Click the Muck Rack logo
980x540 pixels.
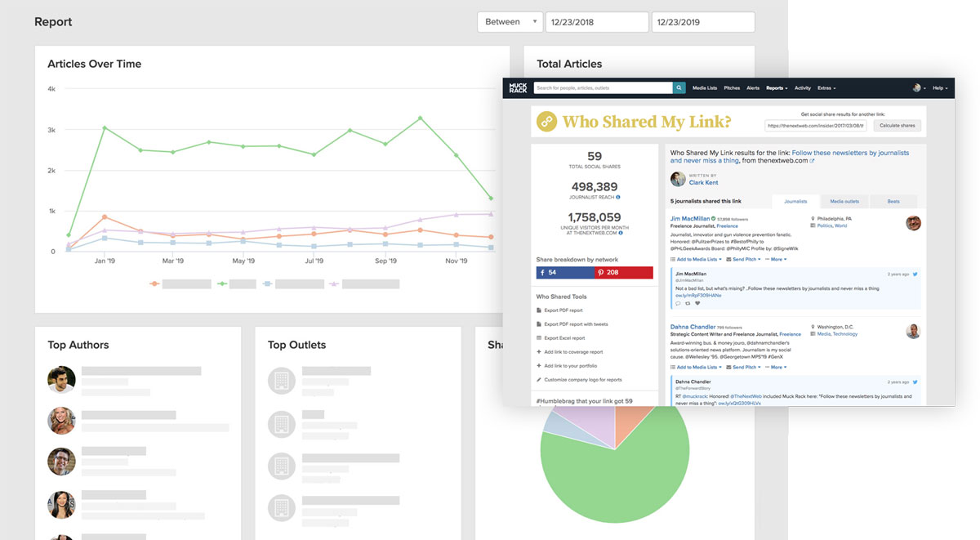tap(518, 88)
